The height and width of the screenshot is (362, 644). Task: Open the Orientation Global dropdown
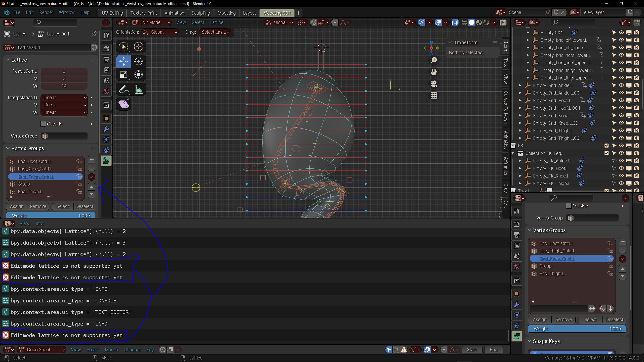point(160,32)
